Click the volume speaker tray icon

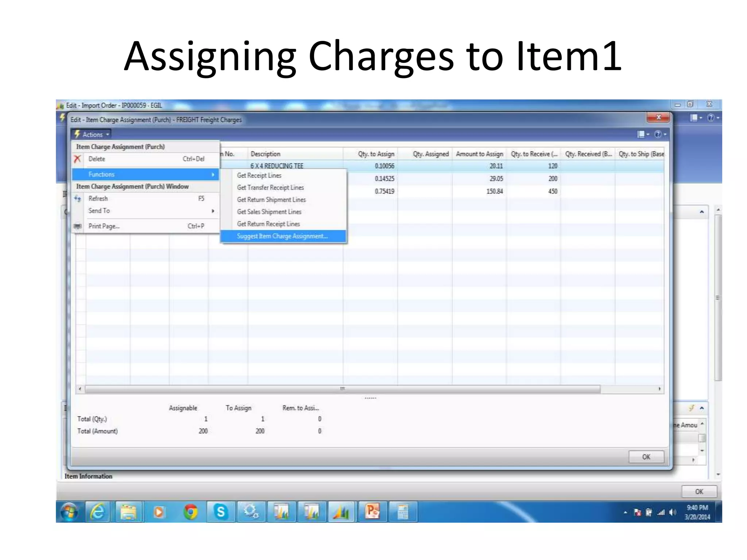pos(673,513)
